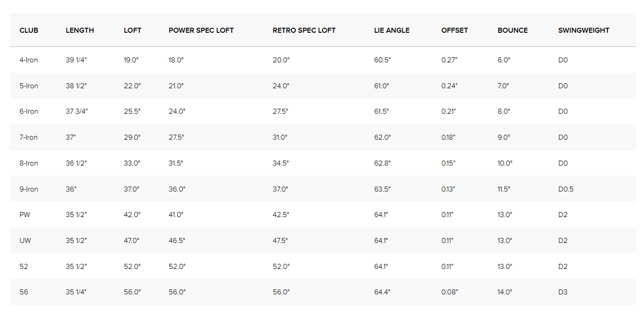644x316 pixels.
Task: Click the LIE ANGLE column header
Action: (x=392, y=31)
